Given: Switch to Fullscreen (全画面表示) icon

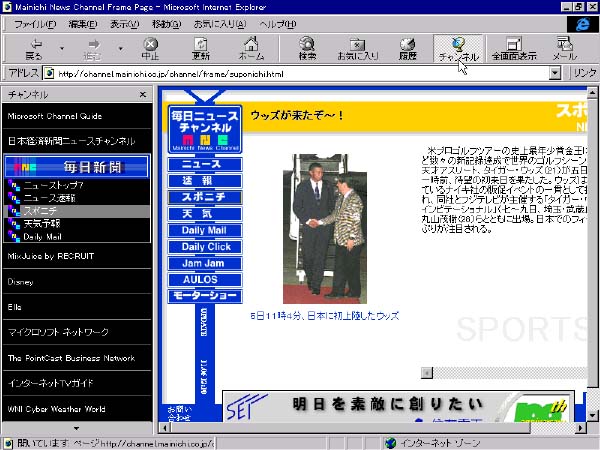Looking at the screenshot, I should (x=514, y=48).
